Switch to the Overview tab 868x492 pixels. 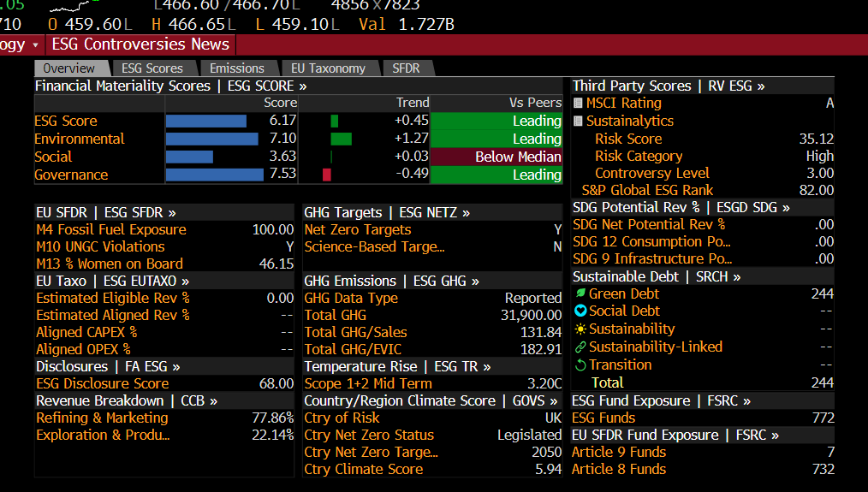point(69,68)
